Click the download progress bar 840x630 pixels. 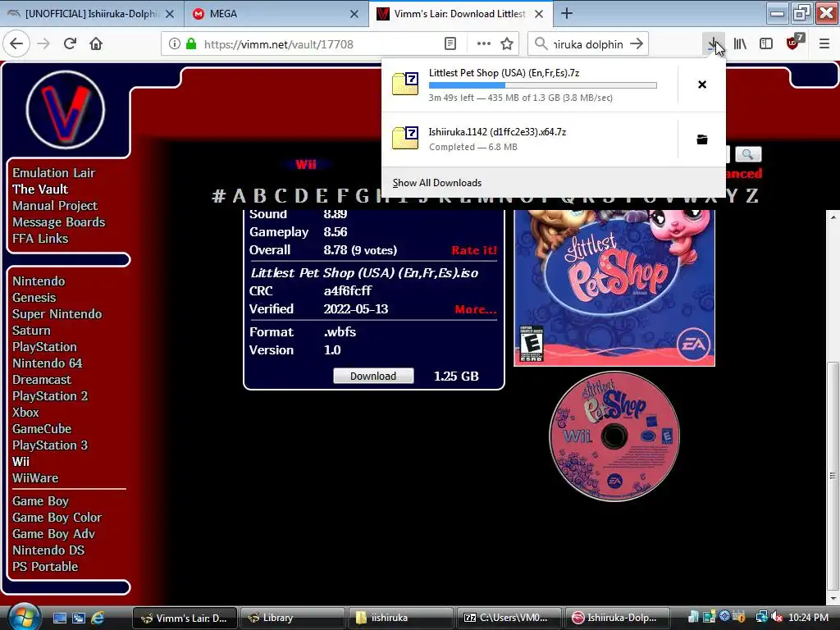(x=543, y=85)
